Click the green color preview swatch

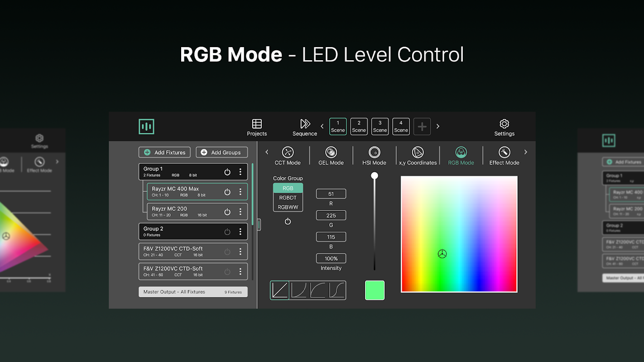tap(375, 290)
